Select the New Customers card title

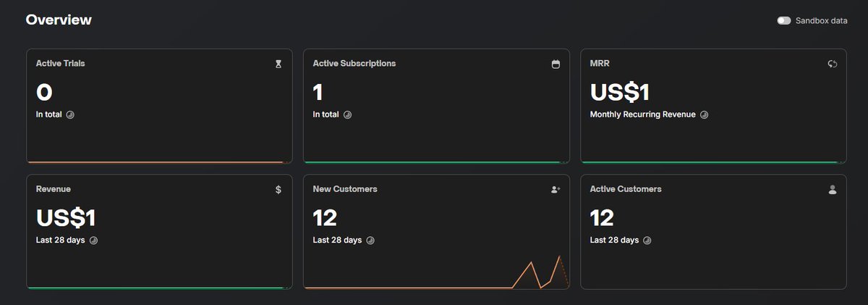[345, 189]
